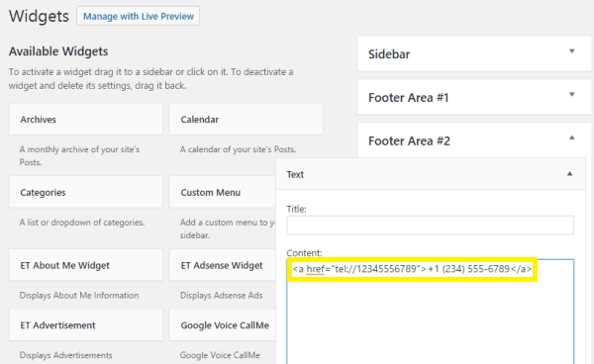Click the Footer Area #1 title

408,98
